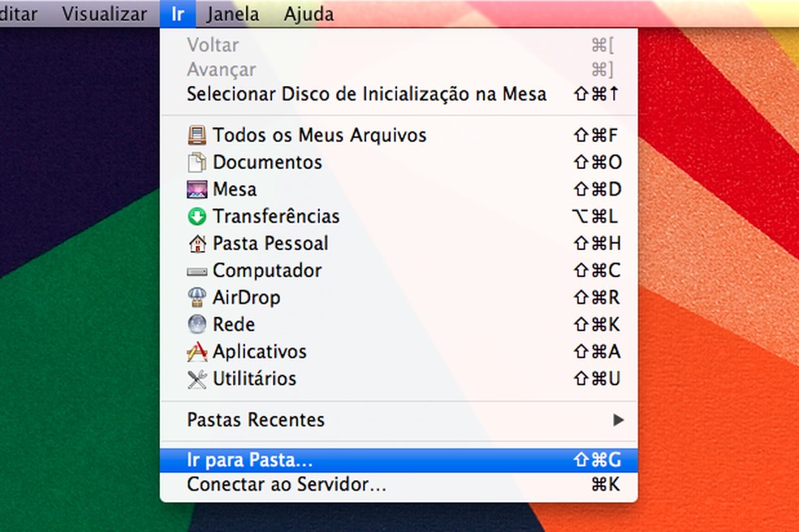Image resolution: width=799 pixels, height=532 pixels.
Task: Click the Computador drive icon
Action: [x=197, y=271]
